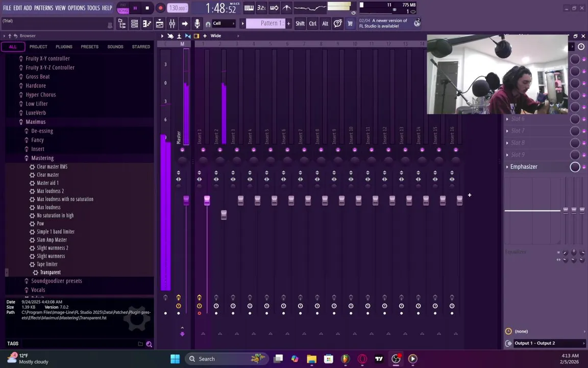The width and height of the screenshot is (588, 368).
Task: Open the mixer Wide layout dropdown
Action: click(x=224, y=36)
